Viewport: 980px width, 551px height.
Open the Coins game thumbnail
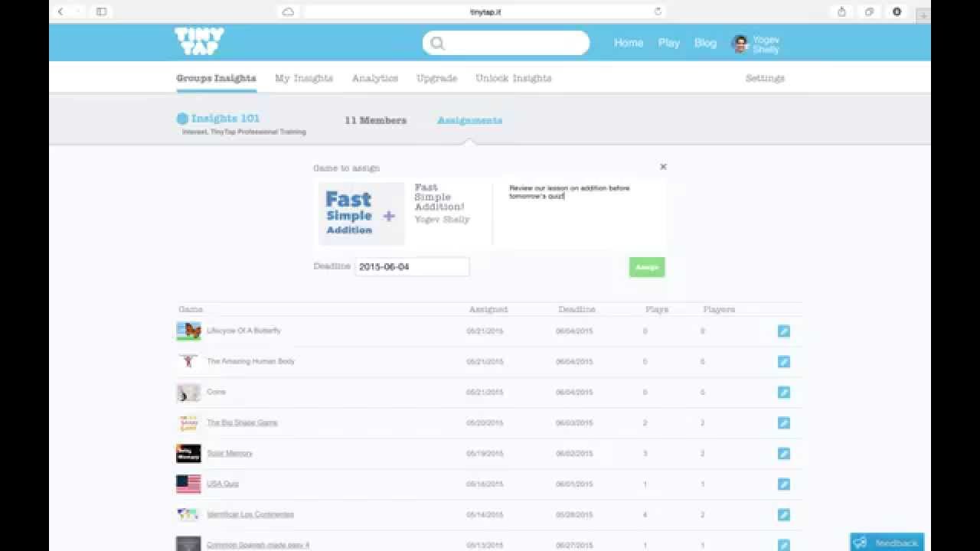(188, 393)
